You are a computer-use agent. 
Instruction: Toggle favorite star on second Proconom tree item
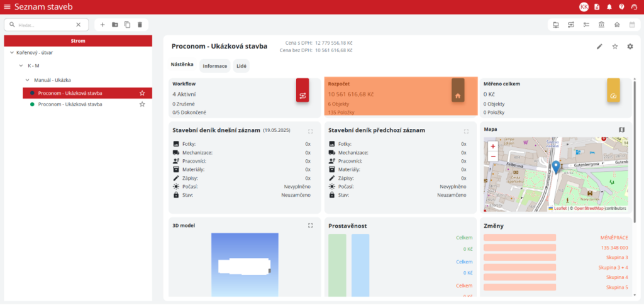[x=142, y=104]
